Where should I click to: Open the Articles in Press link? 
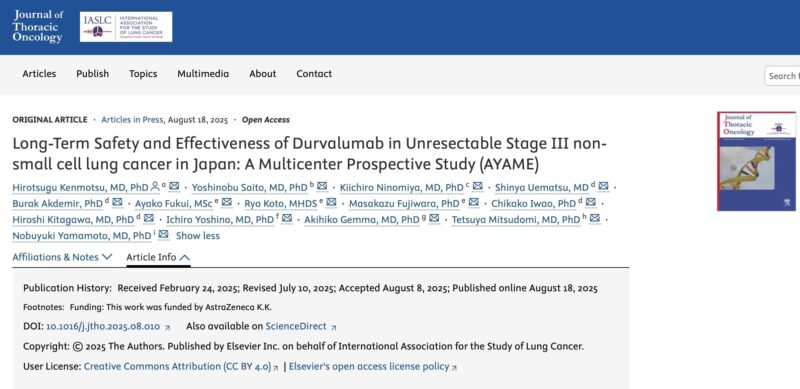[132, 120]
